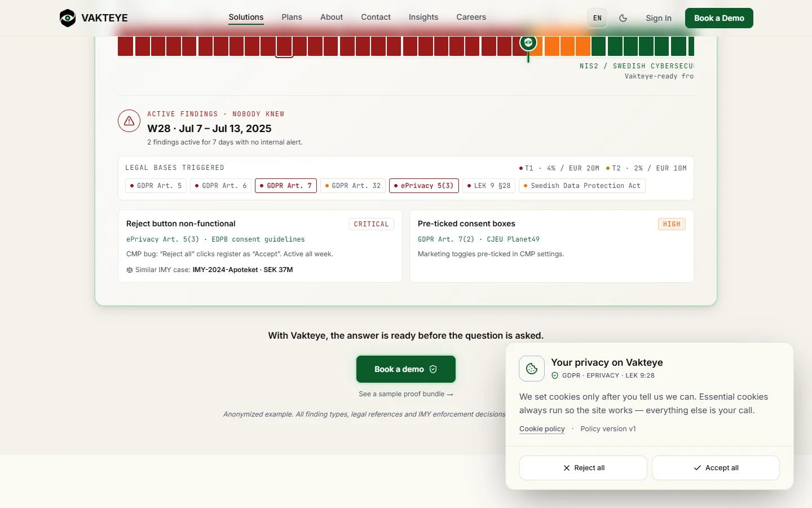Viewport: 812px width, 508px height.
Task: Click Policy version v1 text
Action: (608, 429)
